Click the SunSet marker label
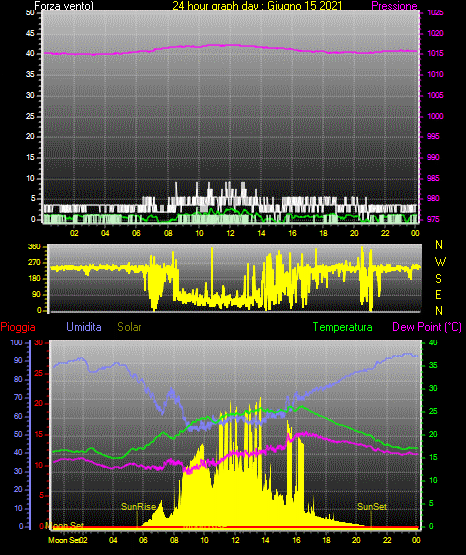Screen dimensions: 466x555 tap(372, 507)
